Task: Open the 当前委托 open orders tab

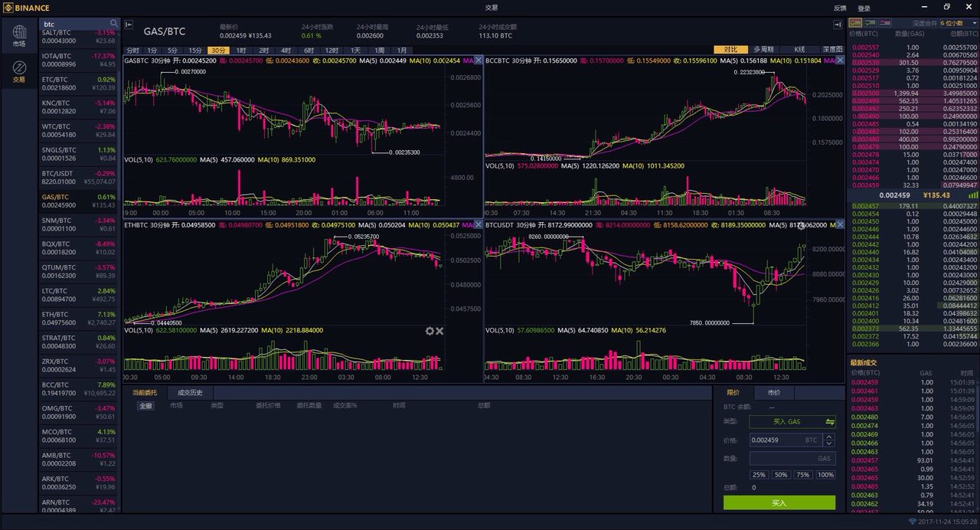Action: (x=145, y=392)
